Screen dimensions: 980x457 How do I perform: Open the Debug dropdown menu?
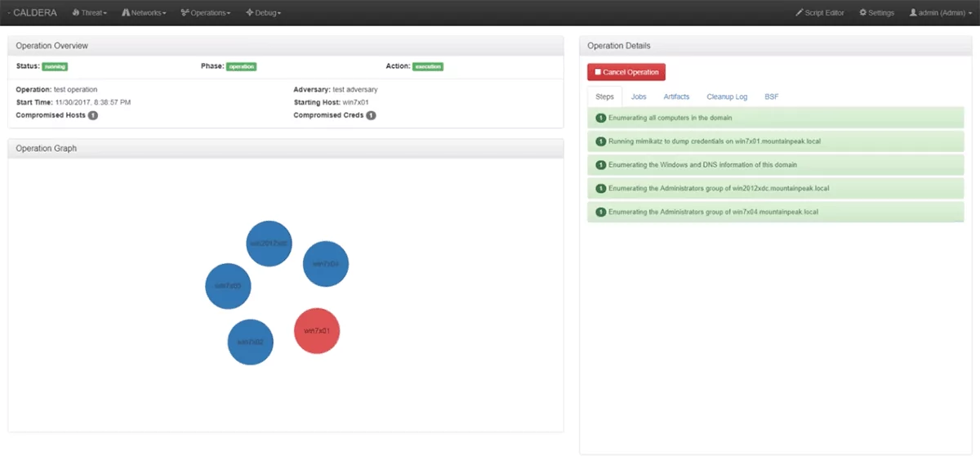click(264, 13)
